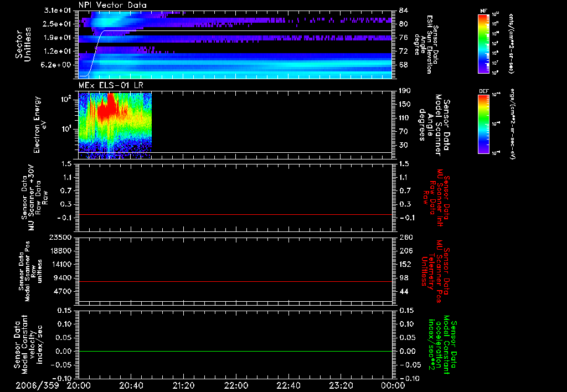Click the red MU Scanner Pos Telemetry label
Viewport: 567px width, 392px height.
click(x=436, y=272)
